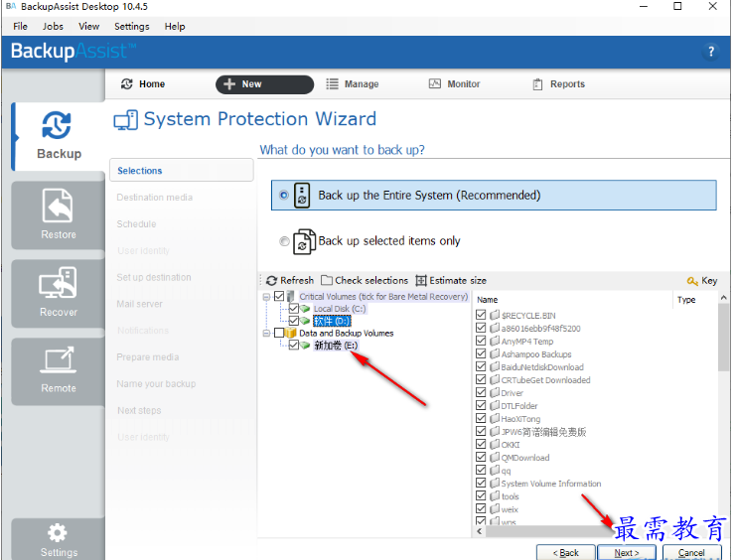Open the Recover section

[x=59, y=293]
